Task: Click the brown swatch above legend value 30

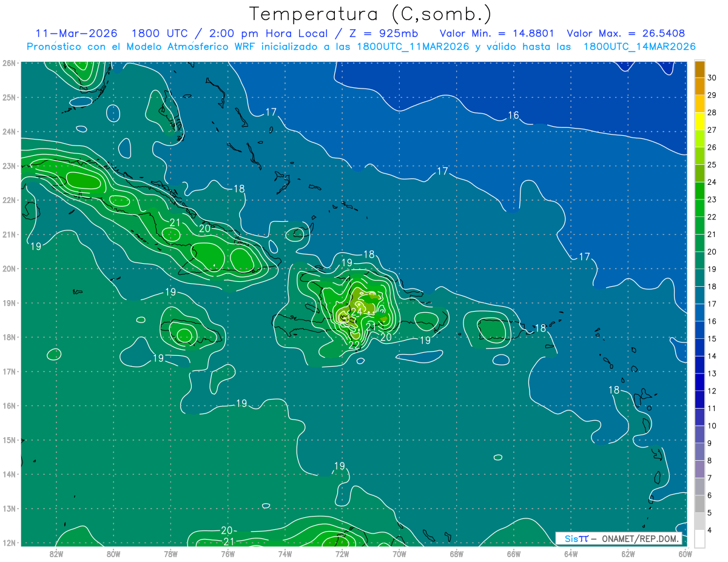Action: tap(699, 69)
